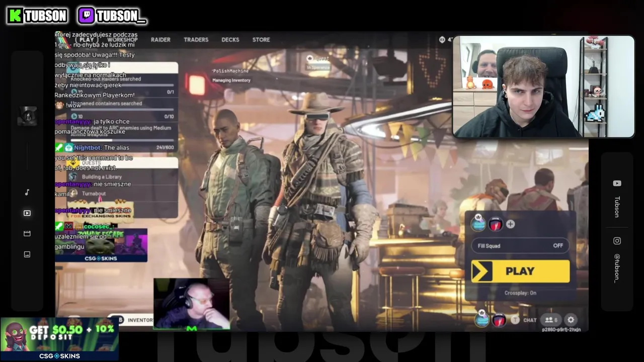
Task: Click the Zombie Escape CSGOSKINS ad in chat
Action: 101,245
